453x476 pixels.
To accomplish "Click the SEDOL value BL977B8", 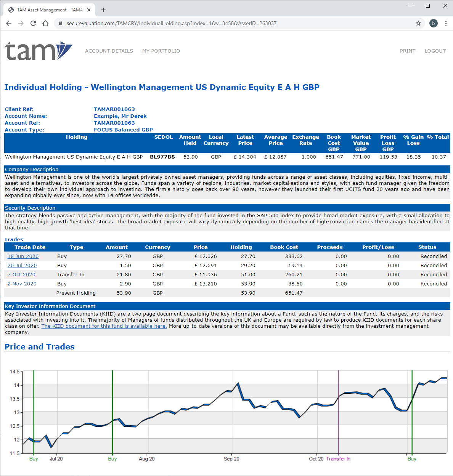I will click(162, 157).
